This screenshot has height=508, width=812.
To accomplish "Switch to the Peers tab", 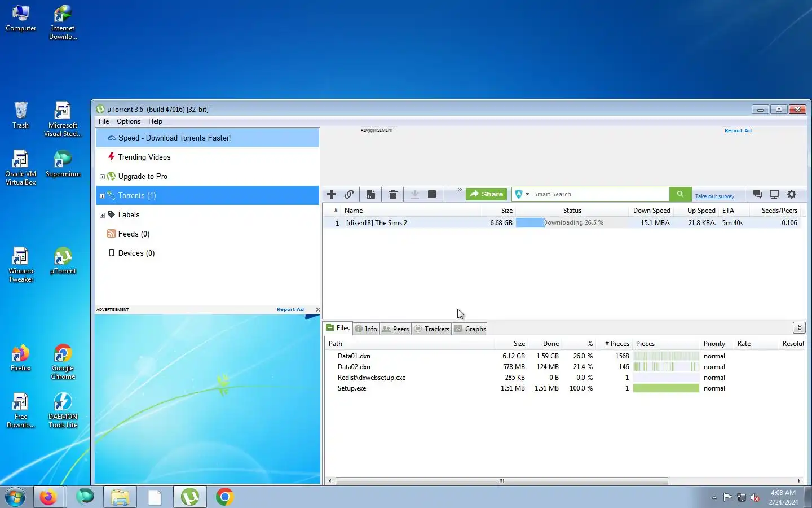I will tap(395, 329).
